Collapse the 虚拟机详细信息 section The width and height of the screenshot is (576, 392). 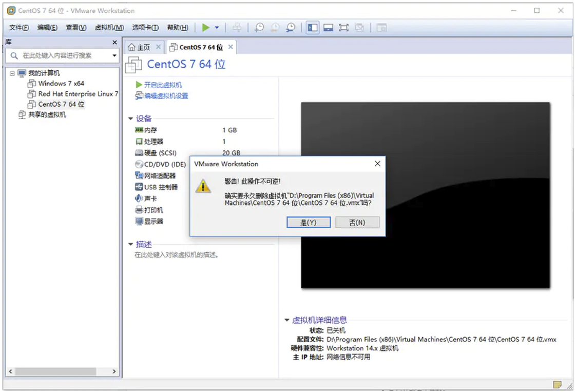(x=287, y=320)
